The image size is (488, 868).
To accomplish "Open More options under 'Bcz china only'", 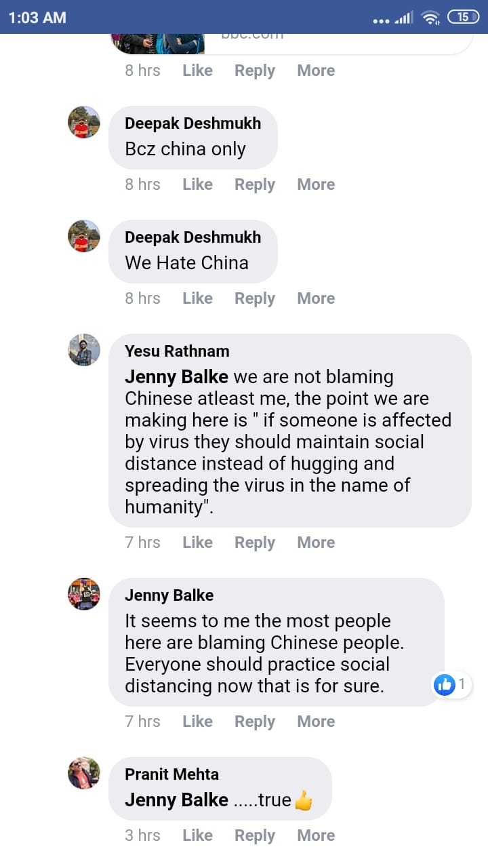I will [x=316, y=184].
